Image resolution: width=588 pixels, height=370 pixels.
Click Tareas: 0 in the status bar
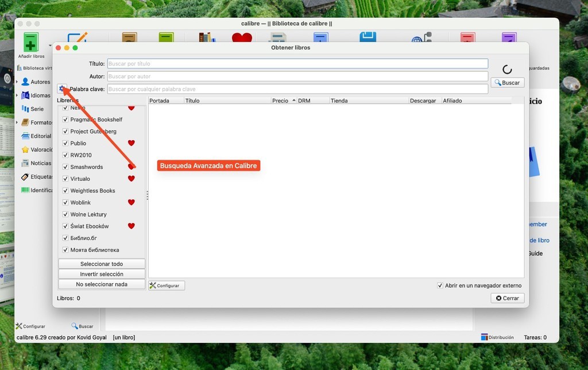pyautogui.click(x=535, y=337)
